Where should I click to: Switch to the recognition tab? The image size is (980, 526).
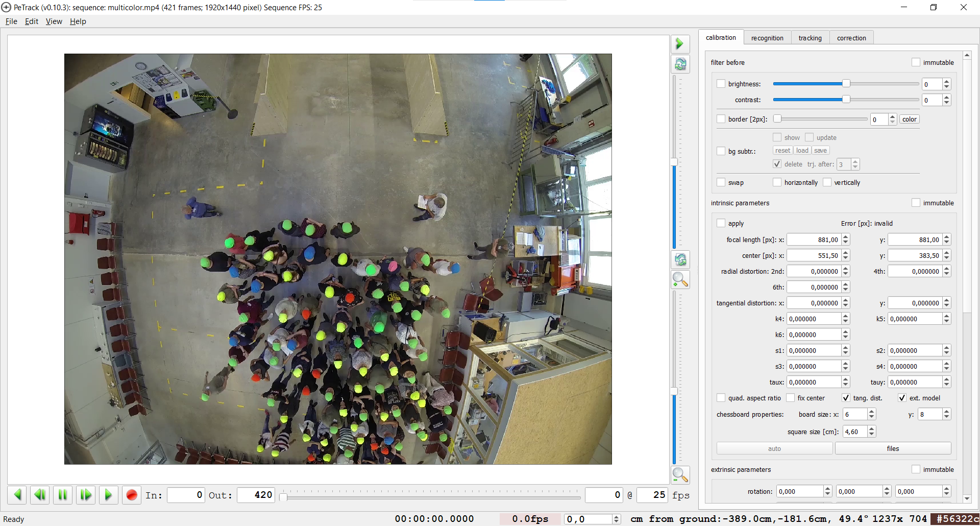tap(767, 38)
